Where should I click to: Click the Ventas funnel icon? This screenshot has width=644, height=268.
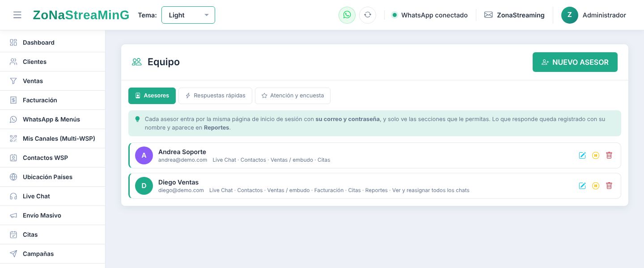point(13,81)
